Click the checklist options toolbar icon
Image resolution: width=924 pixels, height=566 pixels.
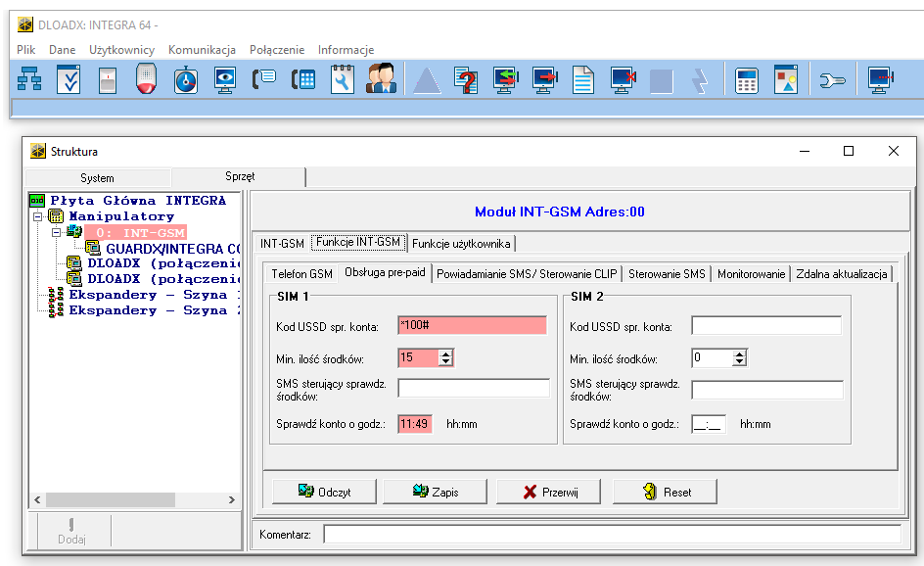[69, 79]
